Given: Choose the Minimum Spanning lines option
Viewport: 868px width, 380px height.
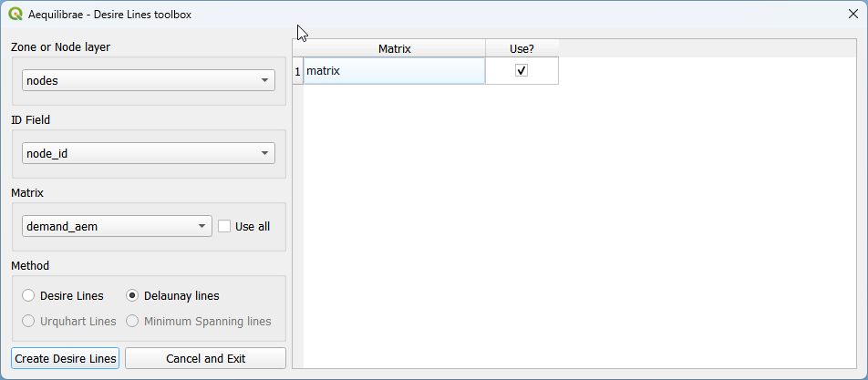Looking at the screenshot, I should (131, 321).
